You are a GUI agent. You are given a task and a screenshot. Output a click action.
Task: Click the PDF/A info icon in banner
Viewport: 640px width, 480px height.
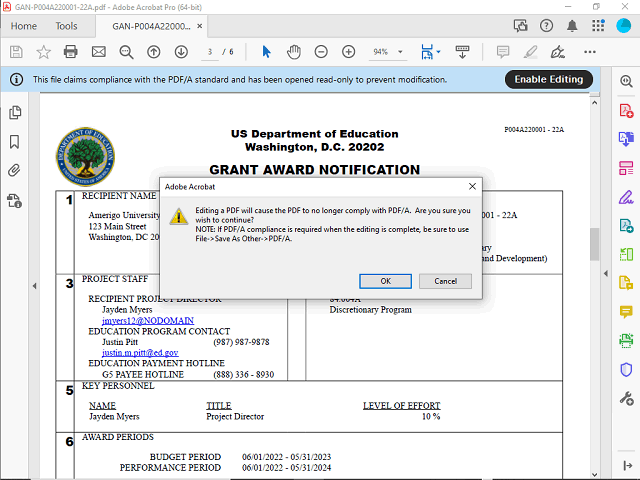(16, 80)
